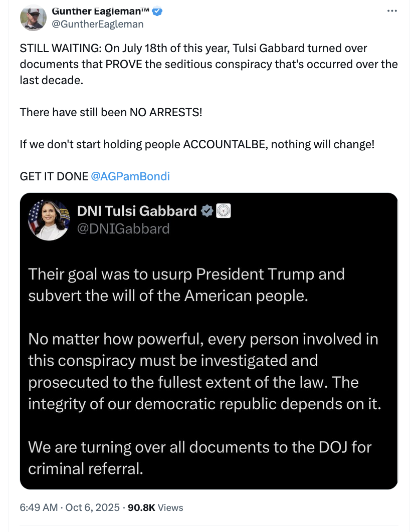Open Gunther Eagleman's profile avatar

tap(33, 17)
